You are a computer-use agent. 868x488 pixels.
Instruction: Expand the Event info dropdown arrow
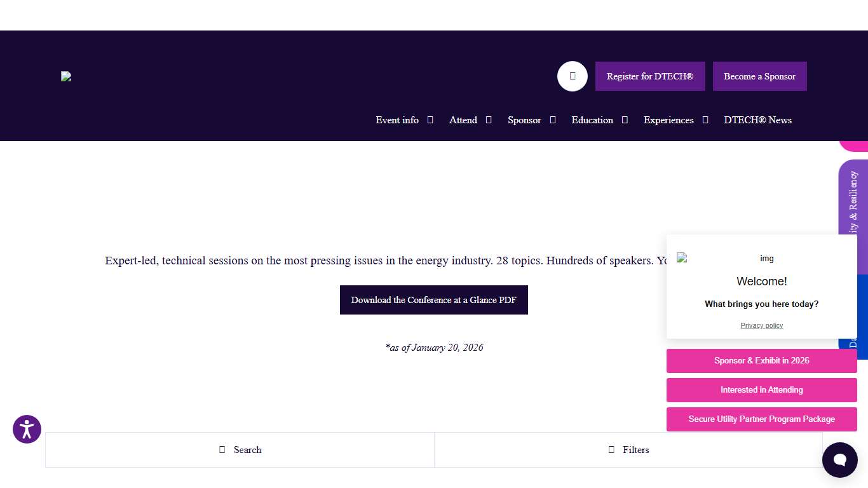click(x=430, y=120)
